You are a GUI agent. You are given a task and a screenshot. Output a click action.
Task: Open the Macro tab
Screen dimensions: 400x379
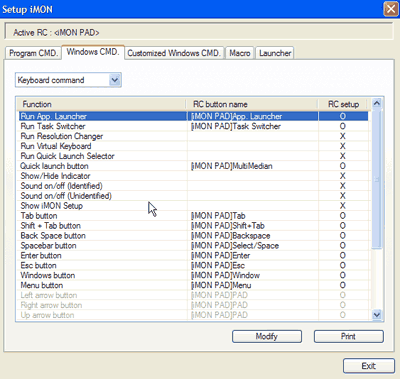(x=240, y=53)
